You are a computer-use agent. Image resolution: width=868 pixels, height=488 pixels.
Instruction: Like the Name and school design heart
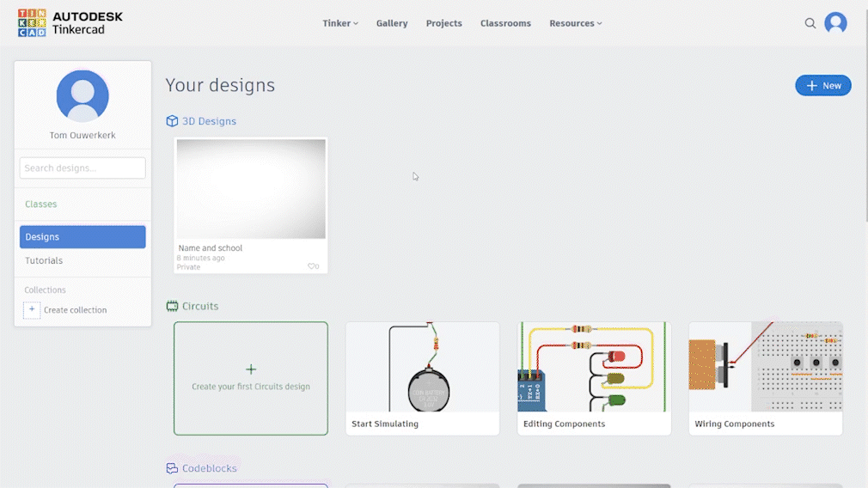click(x=312, y=266)
